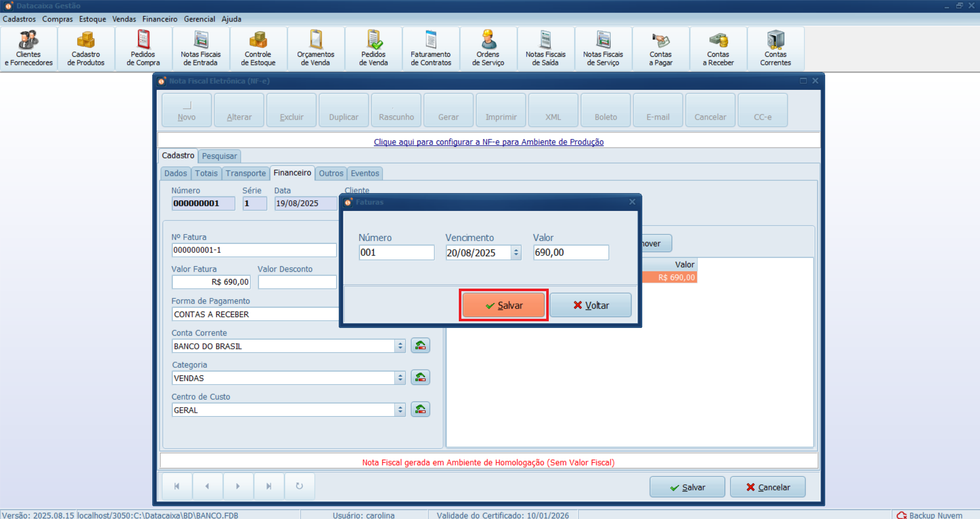Click Voltar in the Faturas dialog
This screenshot has width=980, height=519.
(591, 305)
